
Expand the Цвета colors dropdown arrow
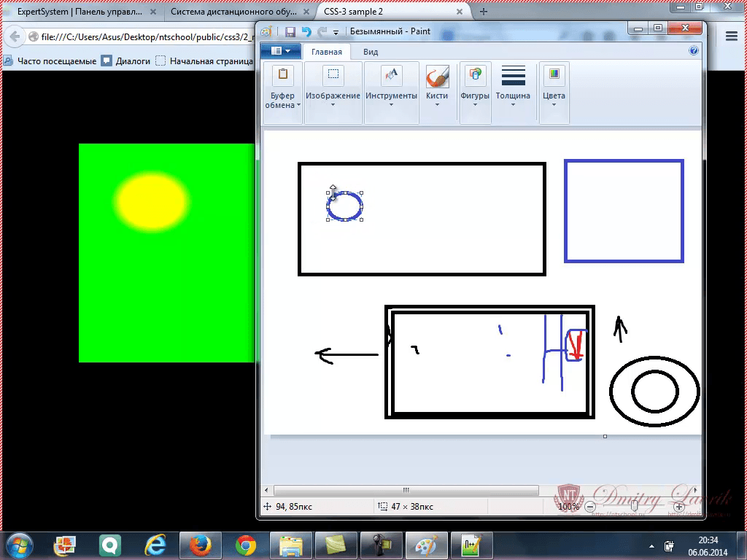pos(554,105)
